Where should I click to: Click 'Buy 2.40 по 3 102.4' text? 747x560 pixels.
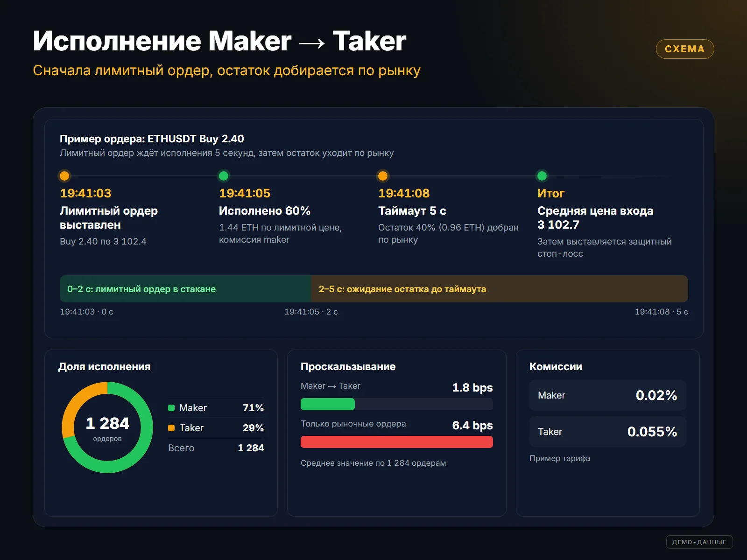pos(103,241)
